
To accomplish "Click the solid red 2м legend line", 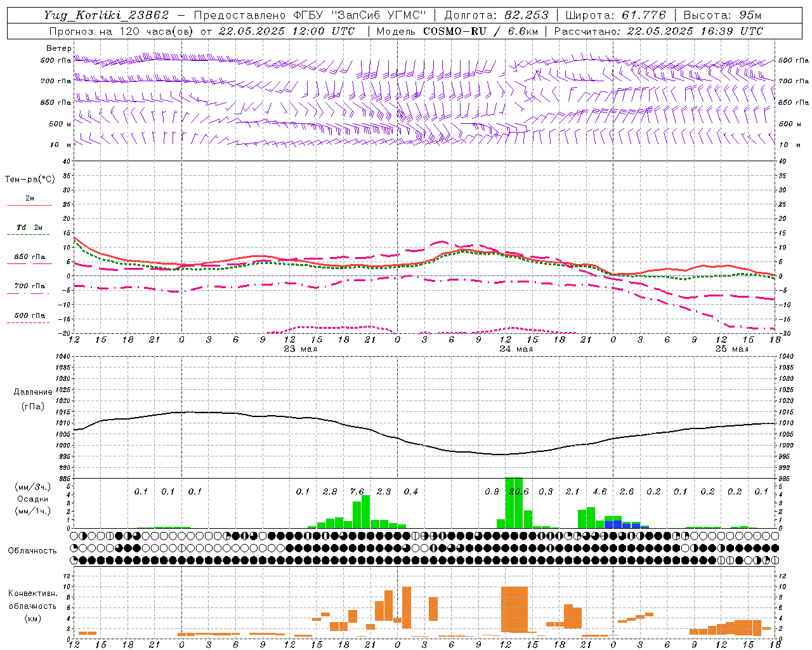I will (29, 205).
